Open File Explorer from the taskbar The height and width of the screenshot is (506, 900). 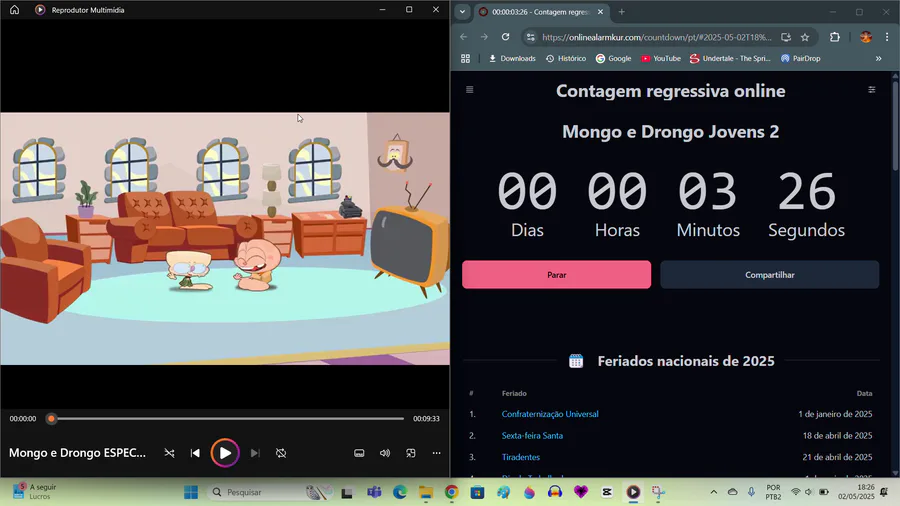coord(426,492)
